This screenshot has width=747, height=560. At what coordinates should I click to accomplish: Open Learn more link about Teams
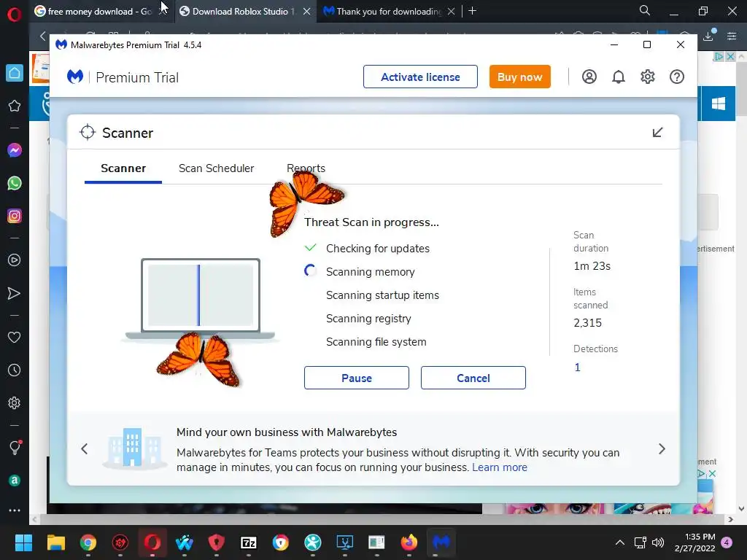click(x=499, y=467)
